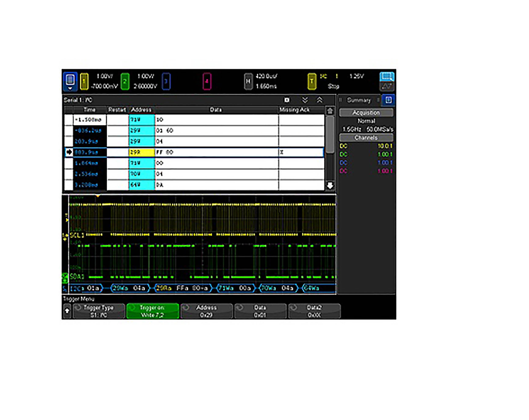Click the Data column header
The height and width of the screenshot is (420, 529).
point(216,110)
